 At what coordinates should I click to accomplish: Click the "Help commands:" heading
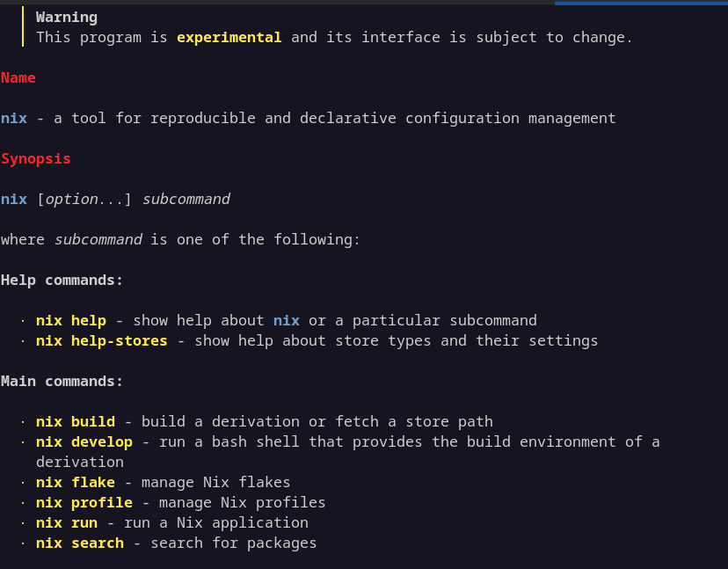point(62,281)
